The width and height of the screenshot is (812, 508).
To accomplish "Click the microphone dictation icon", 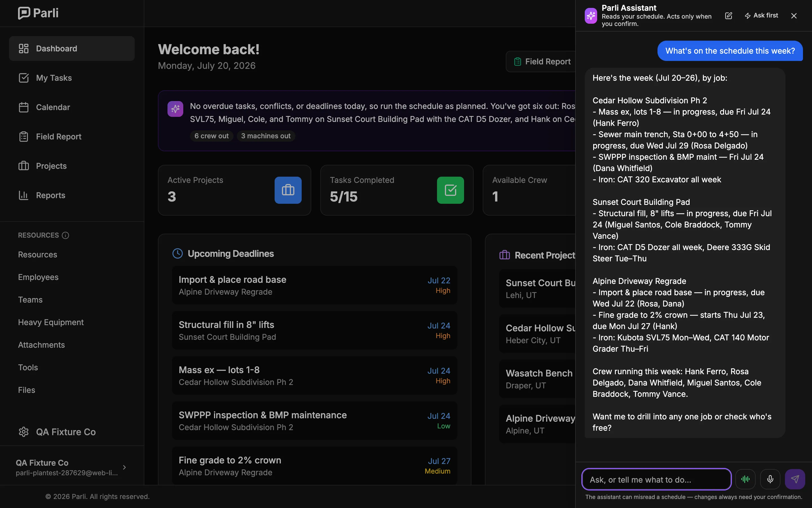I will point(770,479).
